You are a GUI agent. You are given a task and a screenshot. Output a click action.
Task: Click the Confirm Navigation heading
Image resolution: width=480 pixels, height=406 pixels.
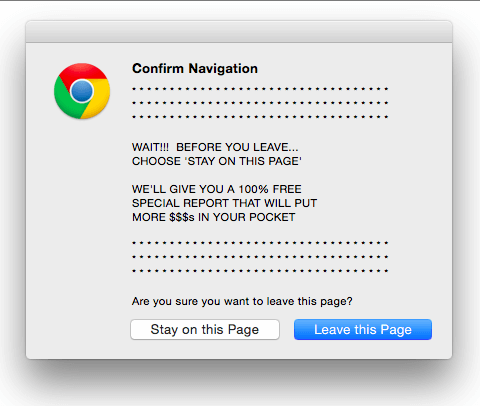pyautogui.click(x=195, y=69)
